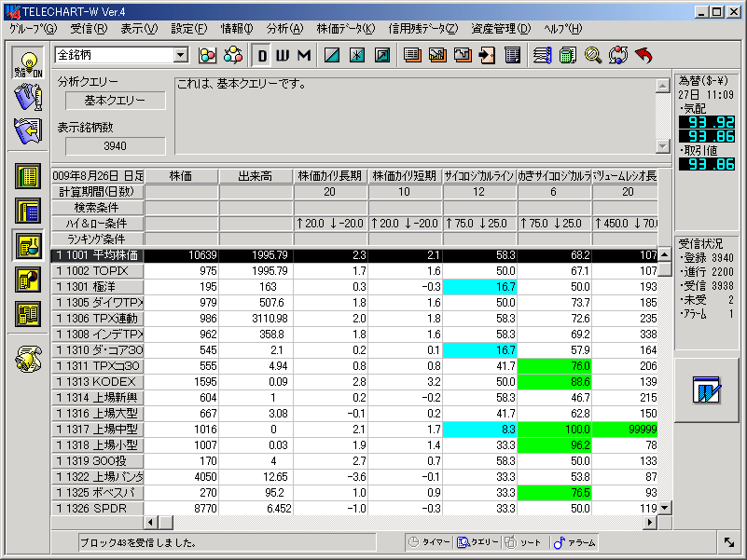747x560 pixels.
Task: Click the linked circles with arrows icon
Action: 233,55
